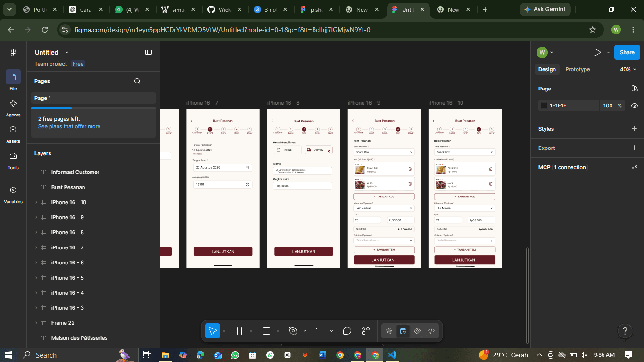Switch to Draw mode in toolbar
Image resolution: width=644 pixels, height=362 pixels.
(389, 331)
